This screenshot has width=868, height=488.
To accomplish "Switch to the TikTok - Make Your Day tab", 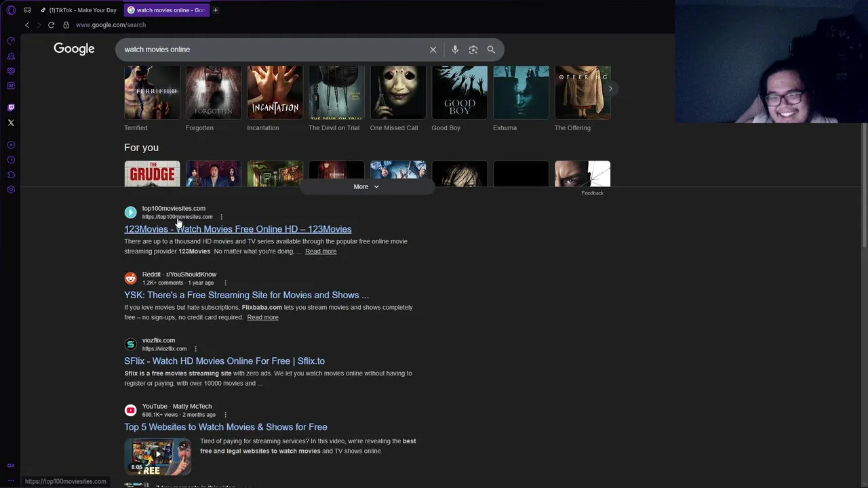I will pyautogui.click(x=79, y=10).
